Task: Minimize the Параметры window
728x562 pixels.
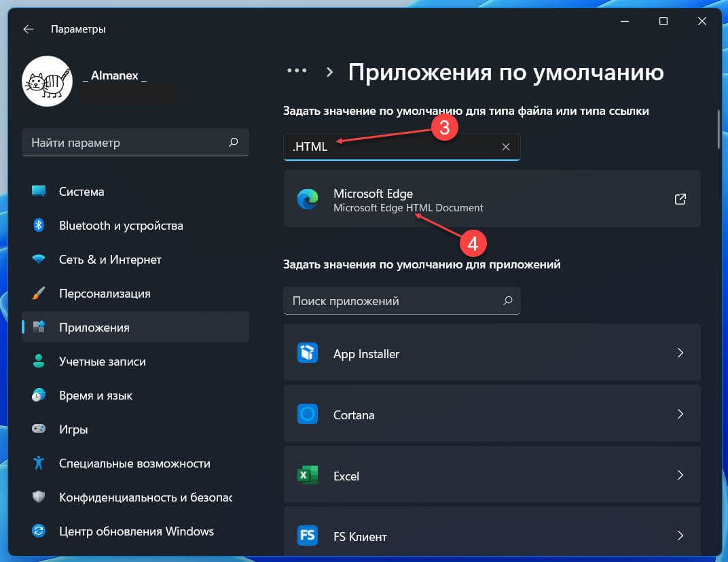Action: (625, 21)
